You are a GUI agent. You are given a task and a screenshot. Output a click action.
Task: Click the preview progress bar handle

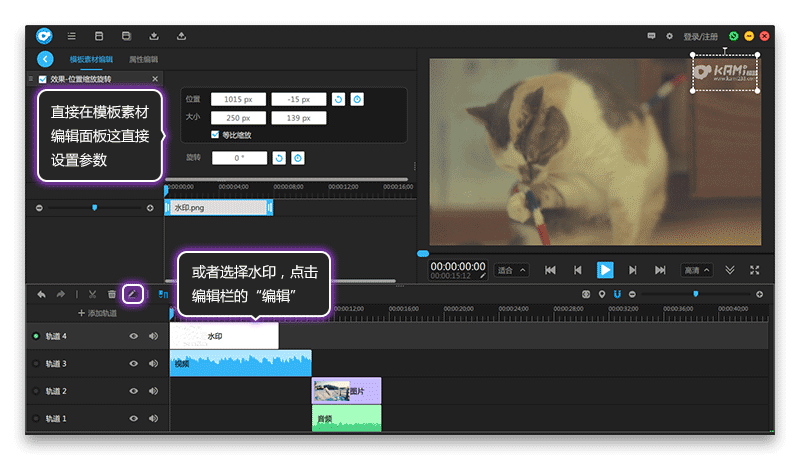click(x=423, y=253)
